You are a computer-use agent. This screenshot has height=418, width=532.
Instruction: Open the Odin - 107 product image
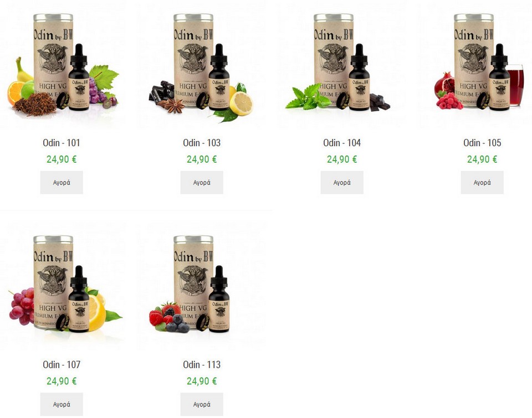[63, 286]
